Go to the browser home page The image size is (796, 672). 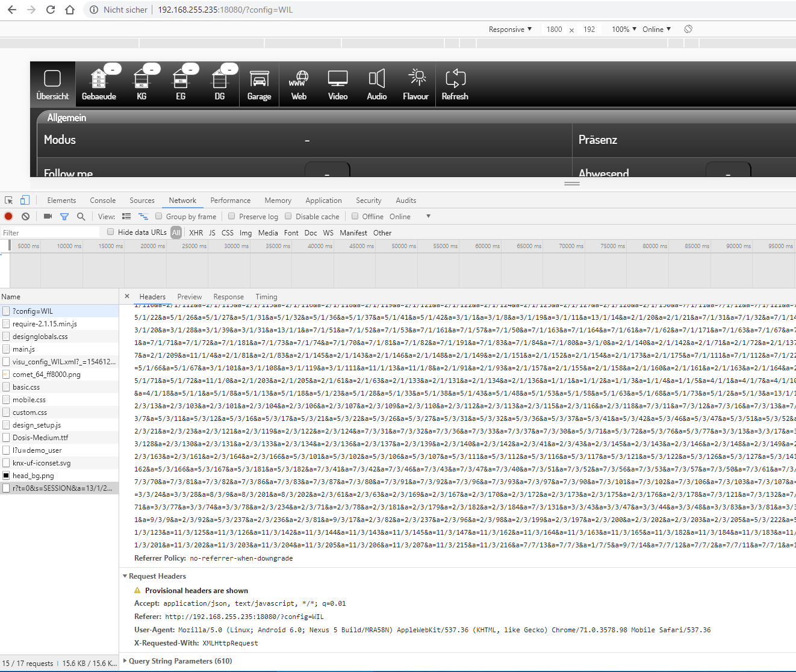(70, 10)
